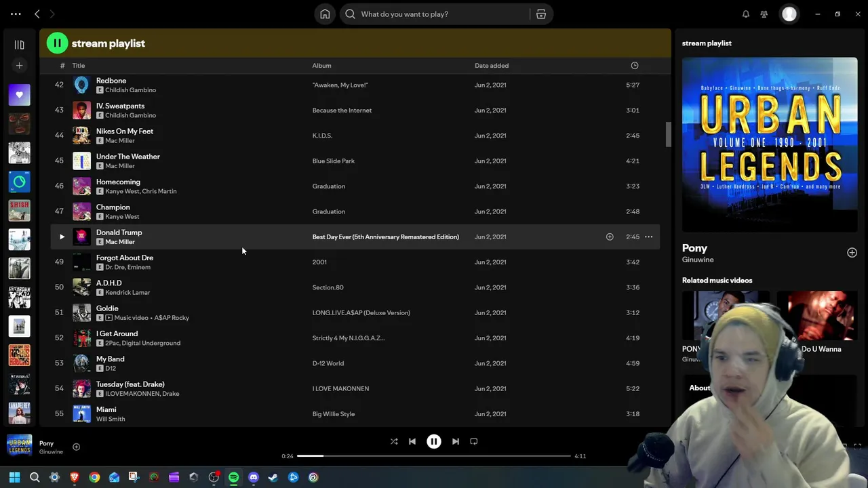Open Steam from taskbar
The height and width of the screenshot is (488, 868).
(x=273, y=477)
